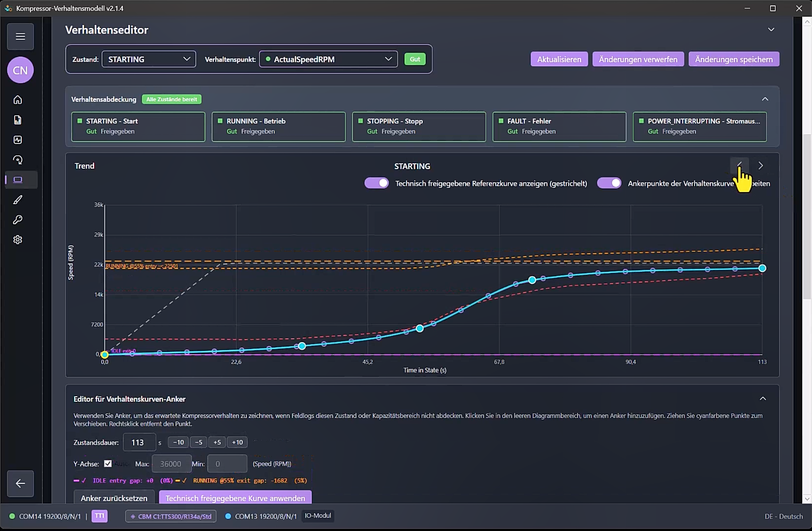Click the TTI badge in status bar

pos(99,516)
